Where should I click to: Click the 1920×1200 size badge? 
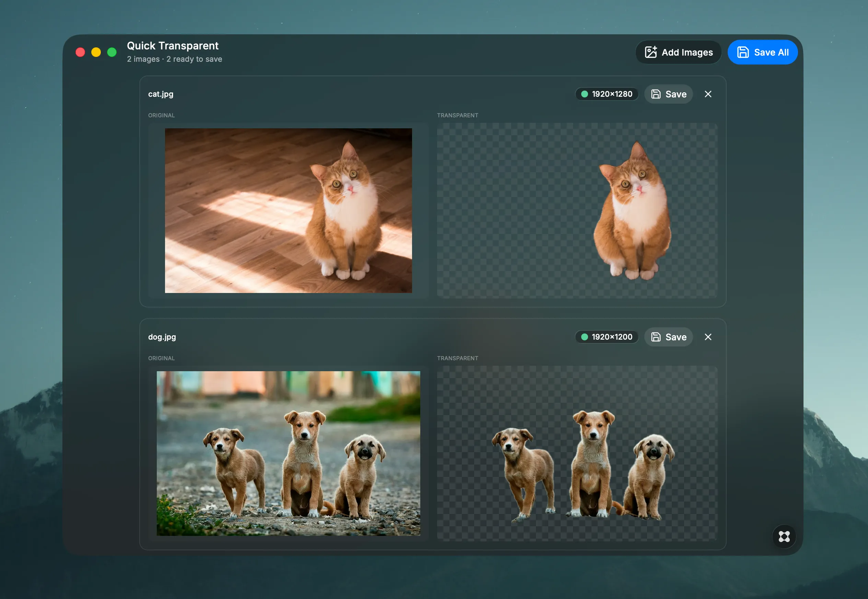[x=607, y=337]
